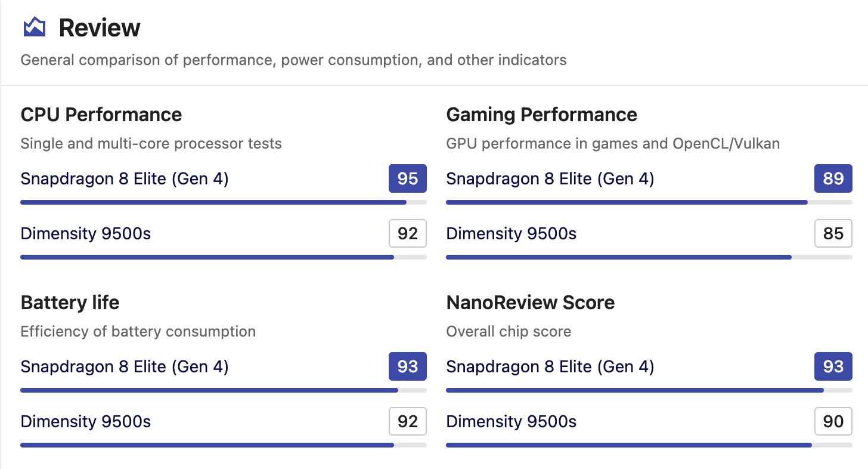This screenshot has width=868, height=469.
Task: Click the NanoReview score badge showing 90
Action: [833, 422]
